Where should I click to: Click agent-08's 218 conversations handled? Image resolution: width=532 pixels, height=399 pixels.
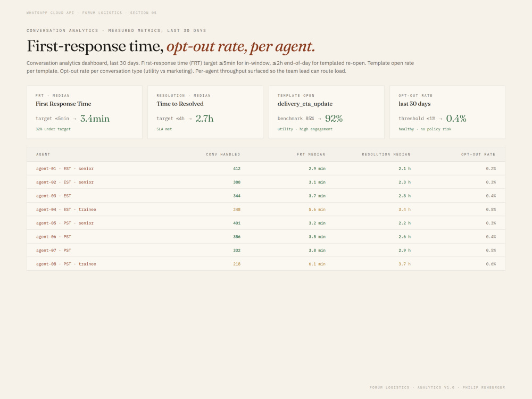click(x=237, y=264)
